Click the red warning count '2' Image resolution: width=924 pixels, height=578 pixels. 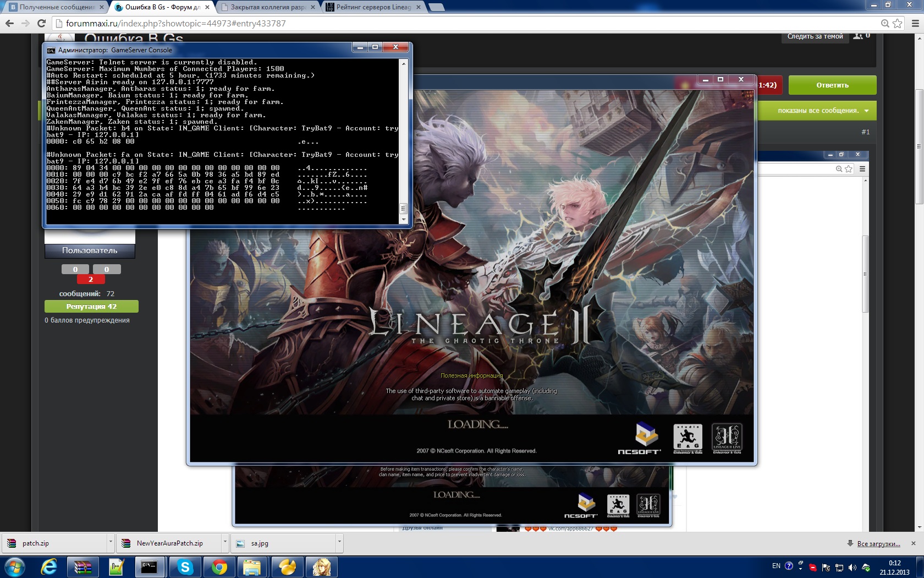coord(91,279)
